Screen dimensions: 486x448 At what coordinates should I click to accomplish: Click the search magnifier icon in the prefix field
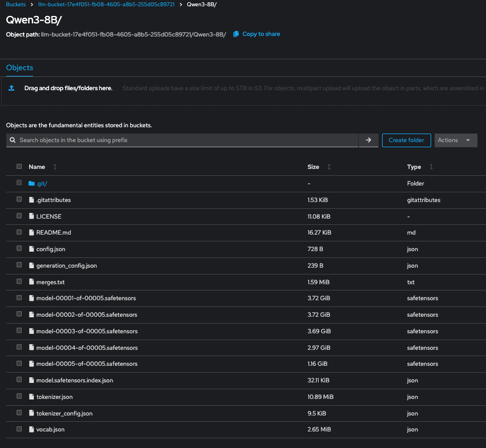[13, 140]
